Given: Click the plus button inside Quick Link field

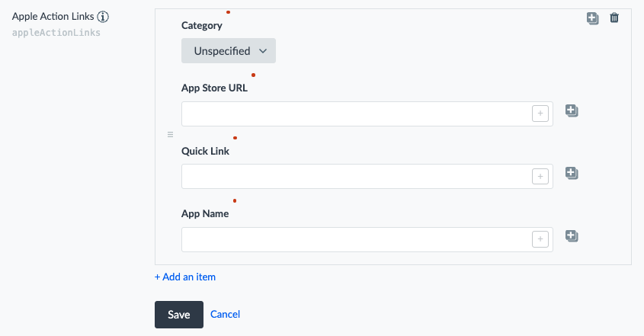Looking at the screenshot, I should pyautogui.click(x=540, y=176).
